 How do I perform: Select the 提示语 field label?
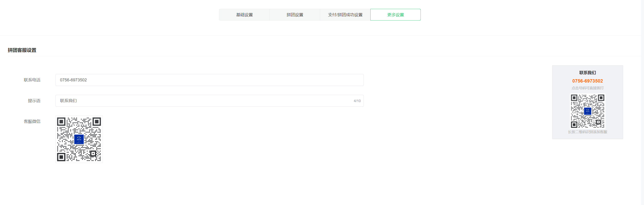click(x=34, y=101)
